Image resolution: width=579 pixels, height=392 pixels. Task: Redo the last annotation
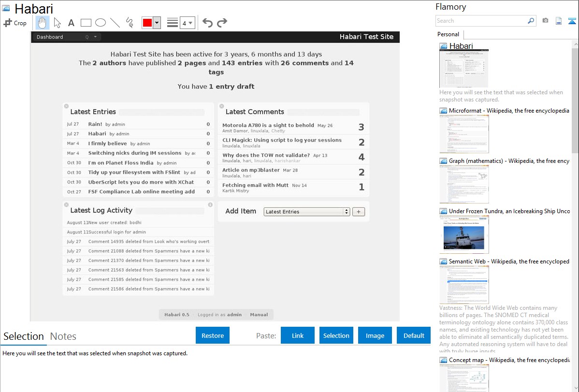coord(222,23)
